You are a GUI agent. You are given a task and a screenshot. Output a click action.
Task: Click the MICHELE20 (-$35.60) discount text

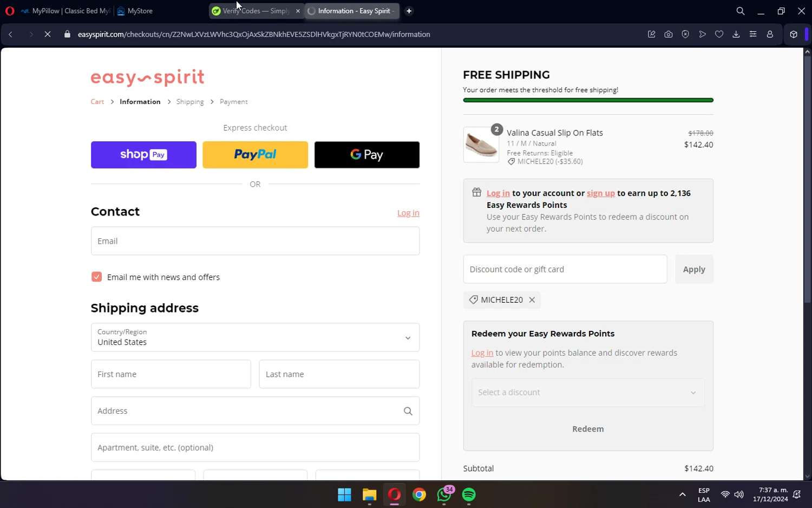click(x=550, y=162)
